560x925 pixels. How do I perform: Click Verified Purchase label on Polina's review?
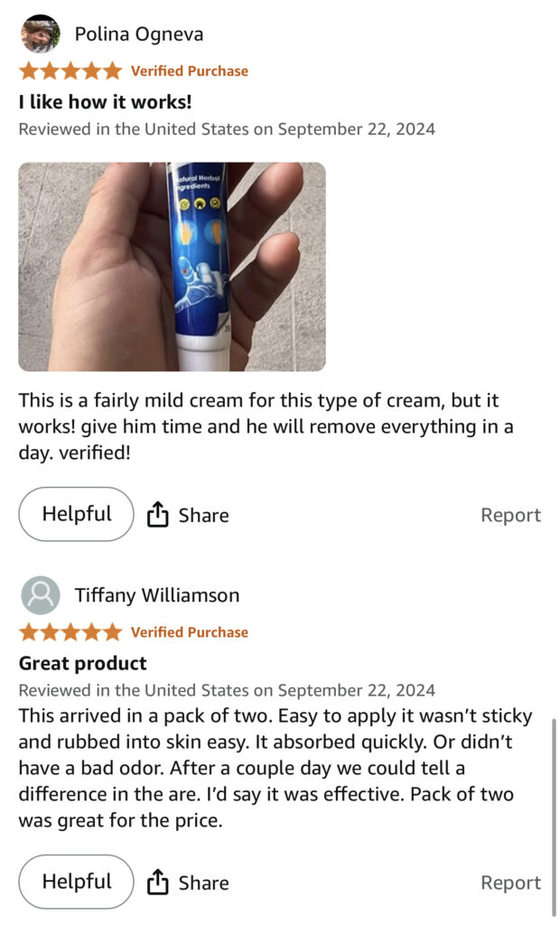190,70
